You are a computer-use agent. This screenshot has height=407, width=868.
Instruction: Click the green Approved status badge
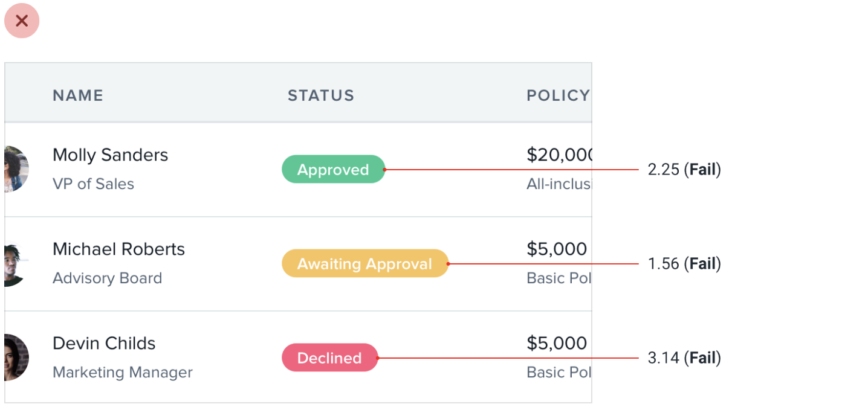pyautogui.click(x=333, y=170)
